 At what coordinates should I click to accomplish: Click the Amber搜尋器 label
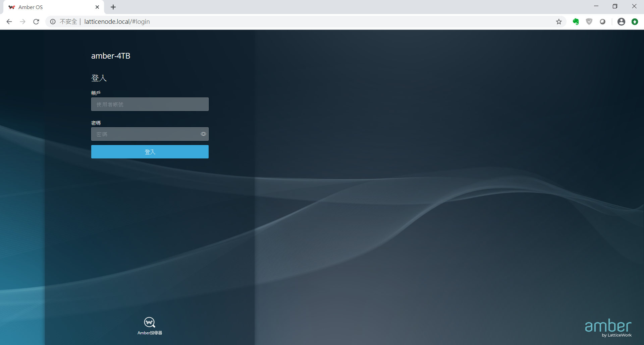click(150, 333)
